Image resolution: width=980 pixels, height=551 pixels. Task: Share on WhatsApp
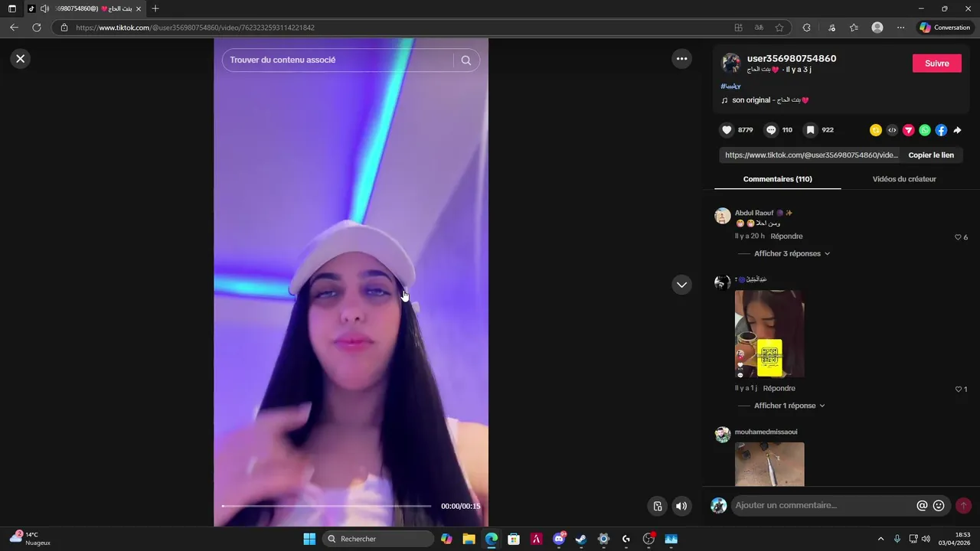pos(925,130)
